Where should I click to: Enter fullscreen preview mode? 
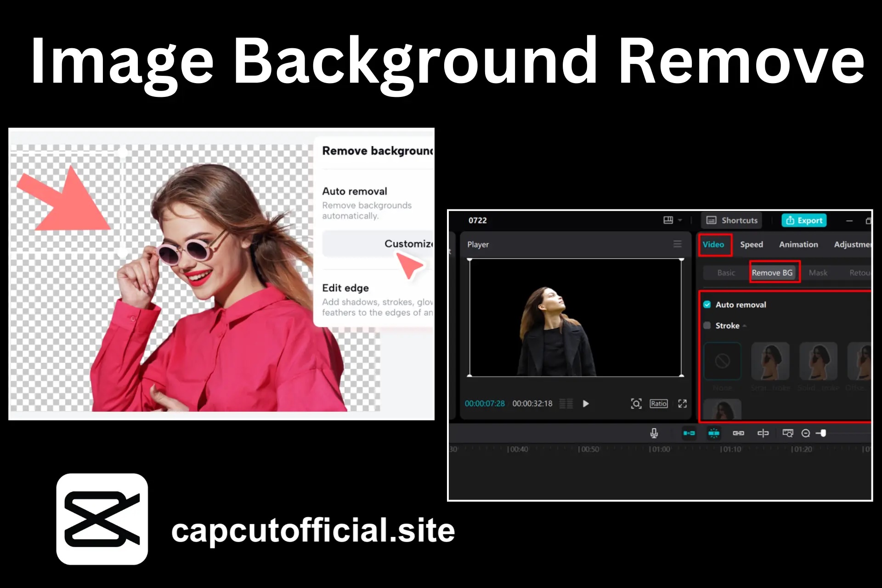coord(683,403)
